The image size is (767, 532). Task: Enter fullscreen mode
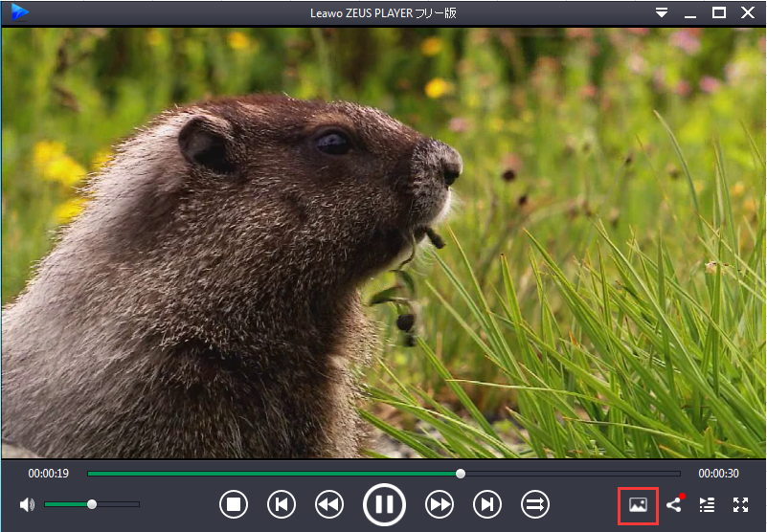(x=740, y=504)
